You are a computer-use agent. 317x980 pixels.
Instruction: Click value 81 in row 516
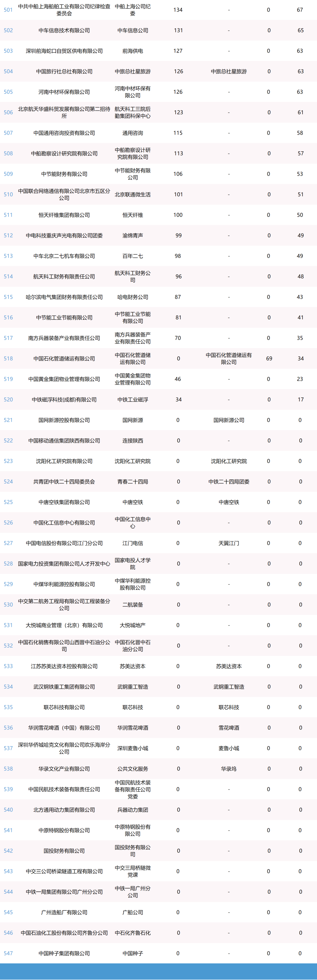tap(179, 318)
